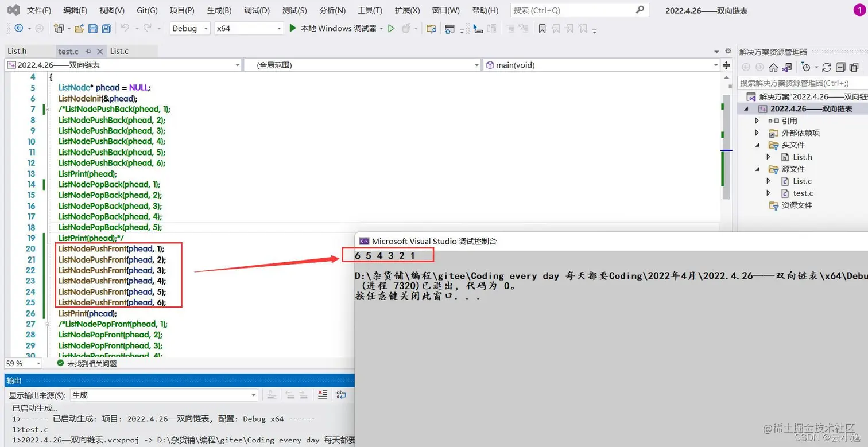Click the "1>test.c" output line
The image size is (868, 447).
click(30, 429)
